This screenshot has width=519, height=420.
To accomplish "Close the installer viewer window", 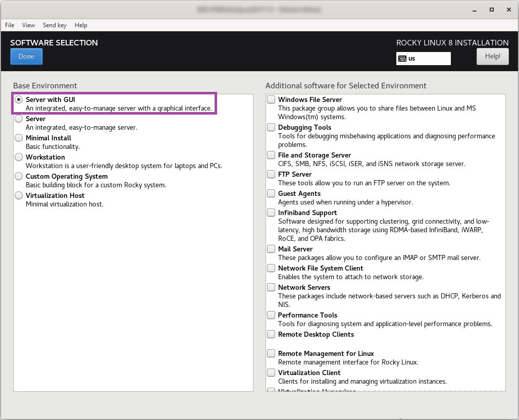I will tap(509, 10).
